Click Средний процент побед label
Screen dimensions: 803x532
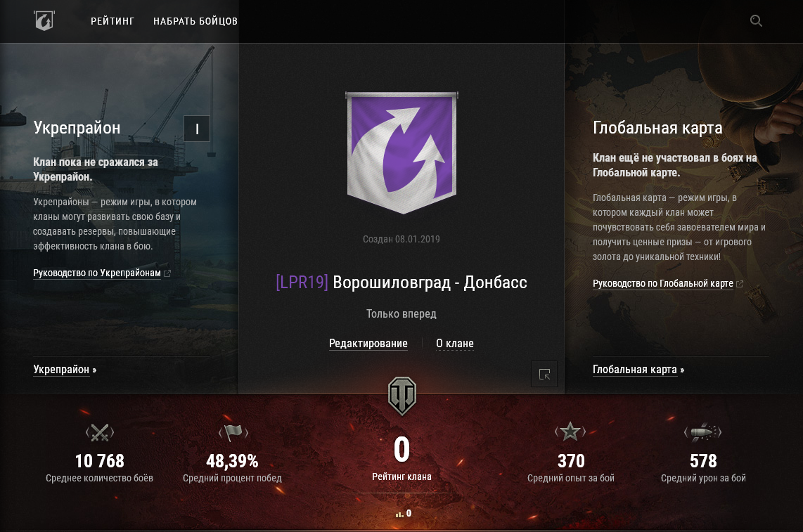pyautogui.click(x=233, y=478)
